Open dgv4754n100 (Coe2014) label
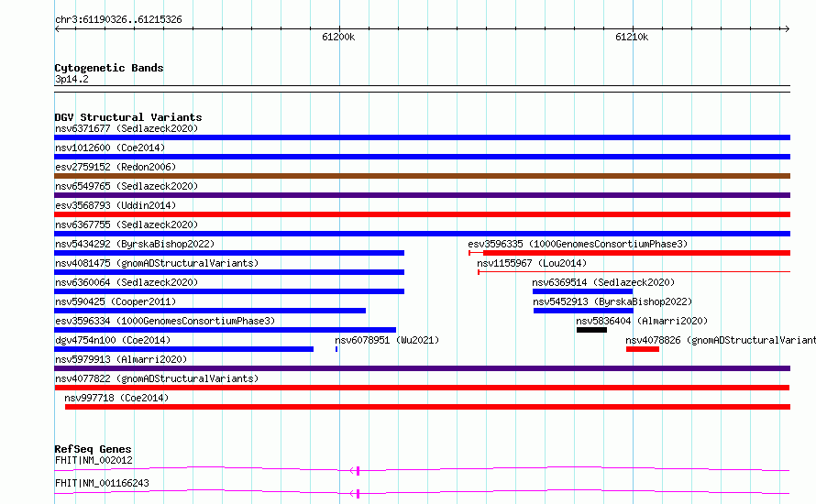The width and height of the screenshot is (816, 504). 113,340
